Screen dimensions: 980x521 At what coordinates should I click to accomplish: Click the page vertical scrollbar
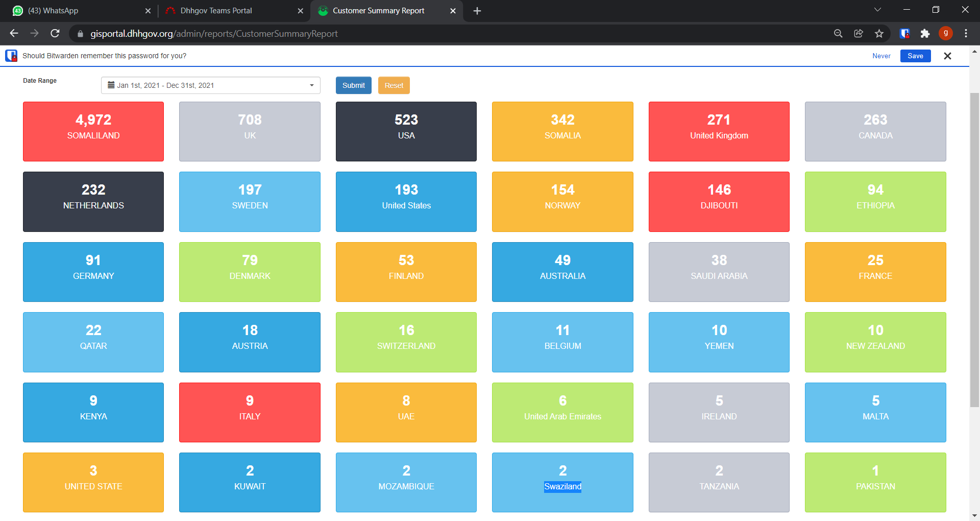click(x=974, y=250)
